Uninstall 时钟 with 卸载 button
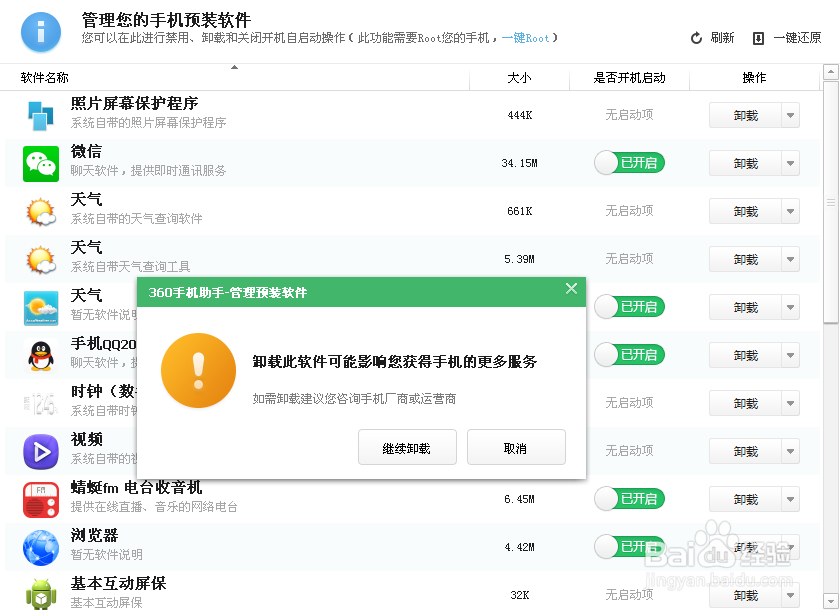This screenshot has height=610, width=840. point(745,403)
